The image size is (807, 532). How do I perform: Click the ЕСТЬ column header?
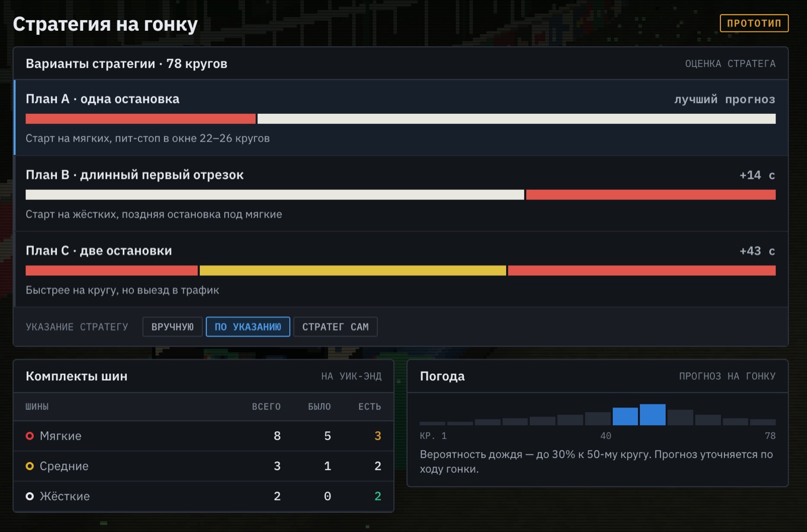click(370, 407)
